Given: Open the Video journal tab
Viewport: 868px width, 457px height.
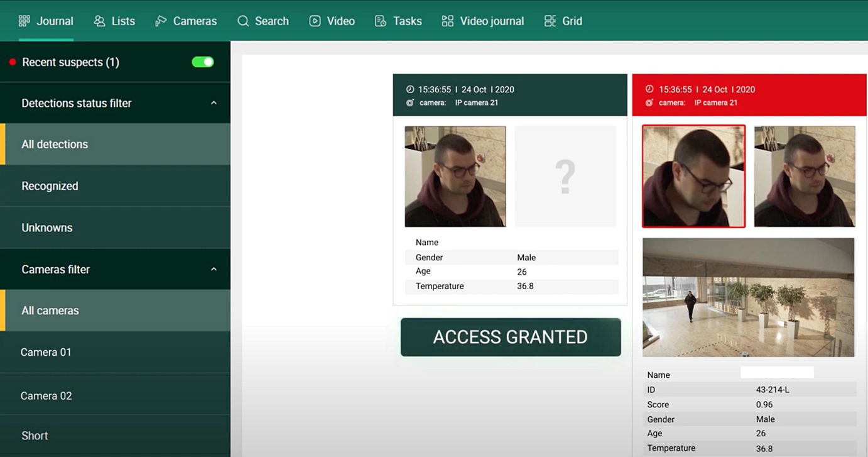Looking at the screenshot, I should pos(482,21).
